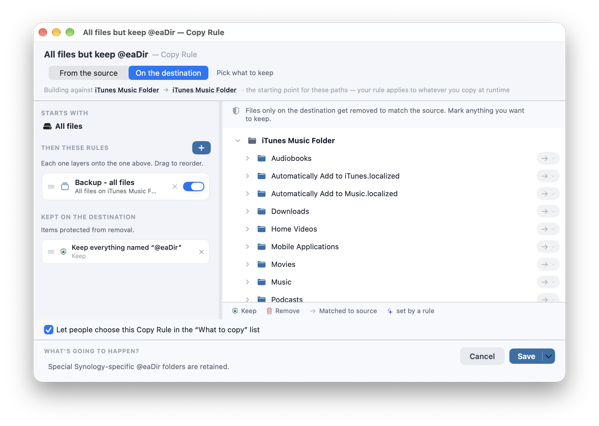Click drag handle of Keep @eaDir rule
The height and width of the screenshot is (426, 599).
click(51, 252)
